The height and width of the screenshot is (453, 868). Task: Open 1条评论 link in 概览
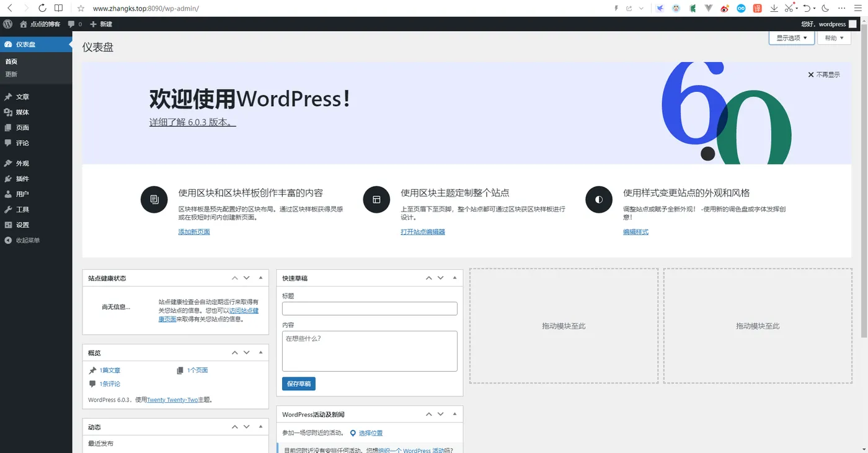tap(110, 384)
